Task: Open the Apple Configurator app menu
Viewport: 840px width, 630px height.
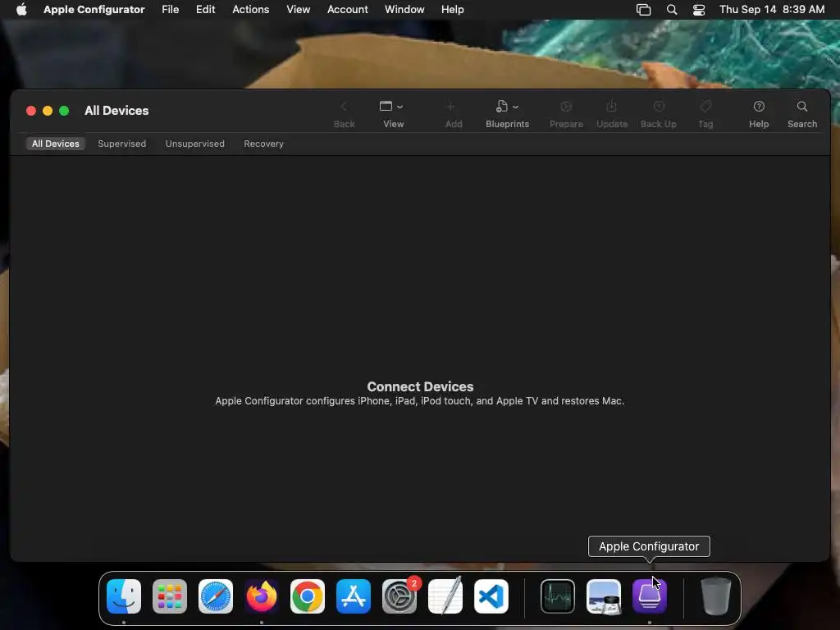Action: pyautogui.click(x=94, y=9)
